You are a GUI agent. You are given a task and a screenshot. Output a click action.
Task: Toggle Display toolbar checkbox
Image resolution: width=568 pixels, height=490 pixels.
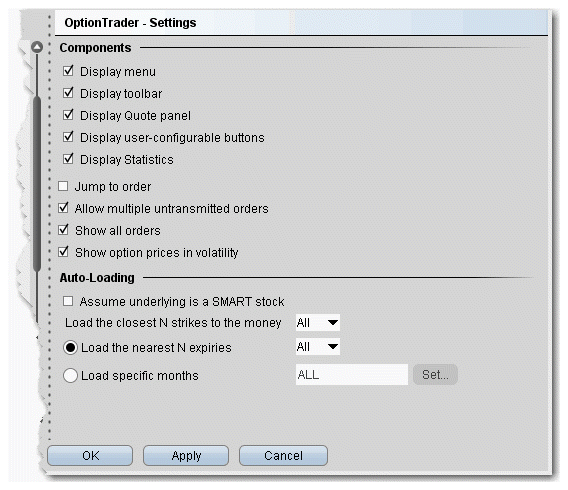click(x=68, y=93)
